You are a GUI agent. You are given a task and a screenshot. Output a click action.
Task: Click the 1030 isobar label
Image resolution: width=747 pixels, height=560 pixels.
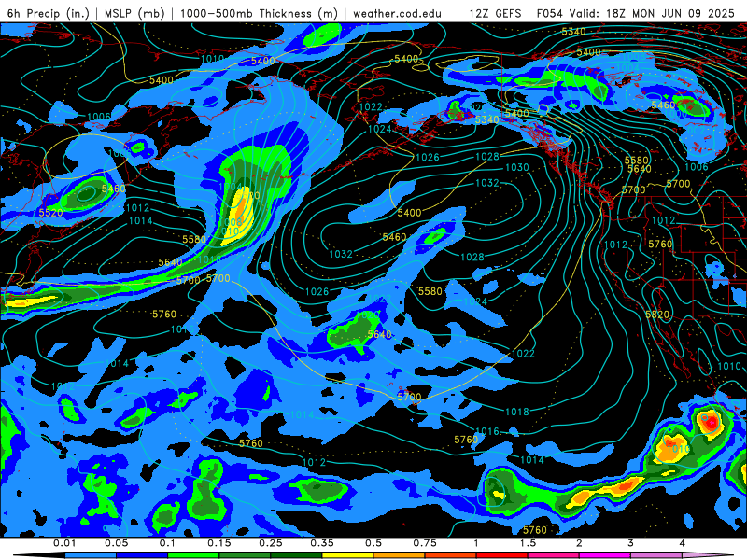point(517,167)
